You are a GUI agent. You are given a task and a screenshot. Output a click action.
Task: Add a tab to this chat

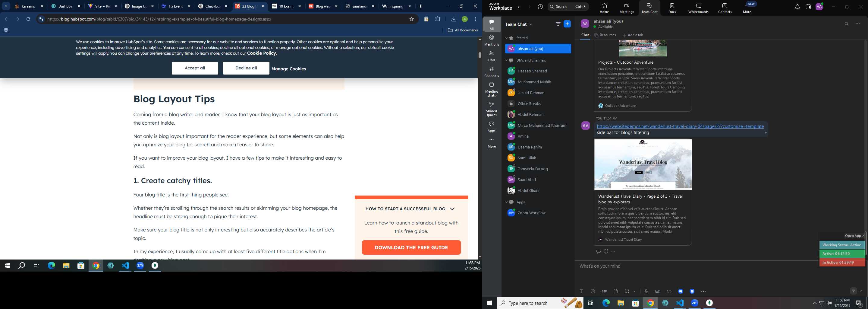coord(633,35)
